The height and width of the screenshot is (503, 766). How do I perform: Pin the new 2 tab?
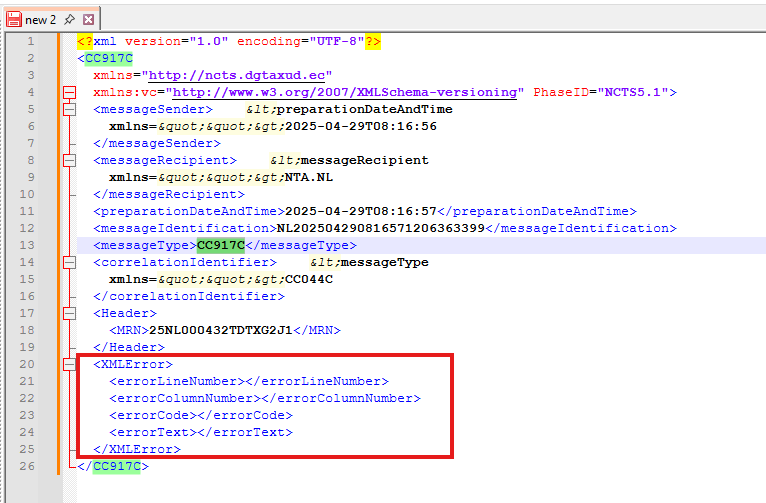click(x=70, y=19)
